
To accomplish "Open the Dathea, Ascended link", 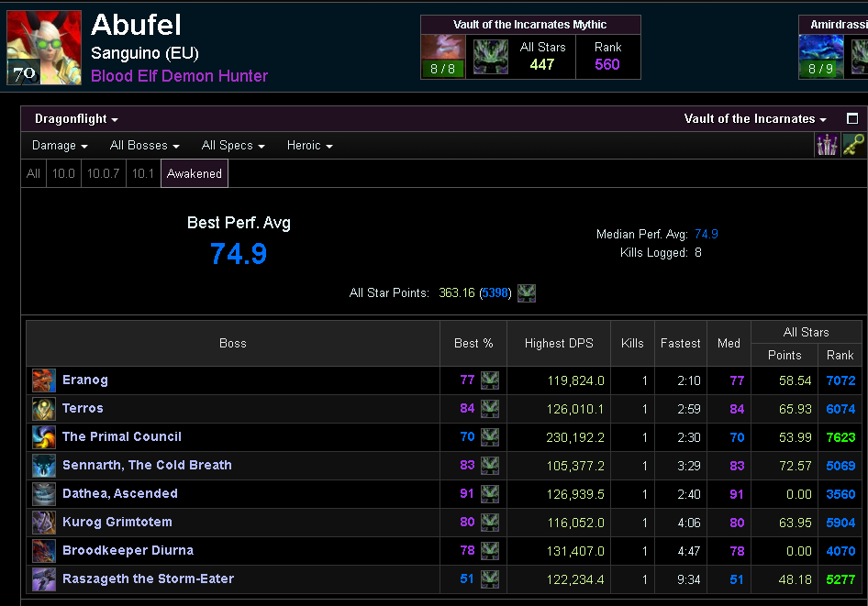I will 120,494.
